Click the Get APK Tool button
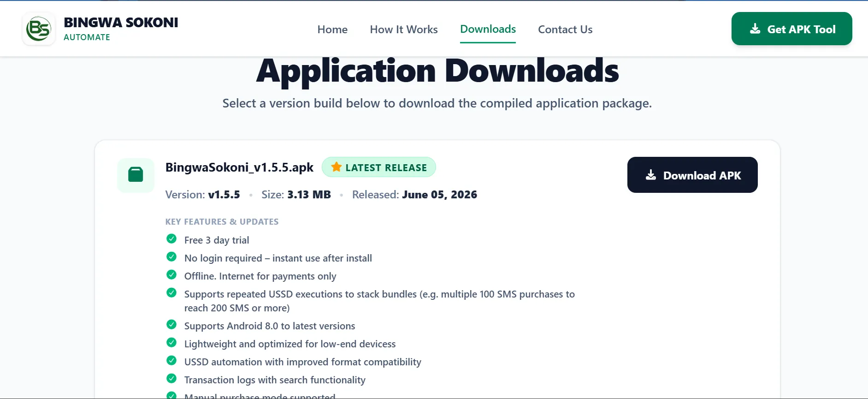 pyautogui.click(x=791, y=29)
